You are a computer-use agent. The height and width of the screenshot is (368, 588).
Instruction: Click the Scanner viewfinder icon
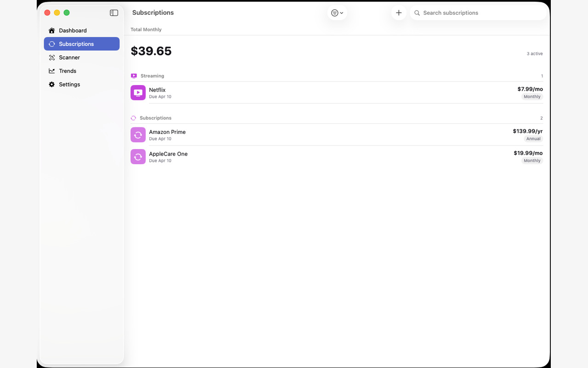(x=52, y=57)
